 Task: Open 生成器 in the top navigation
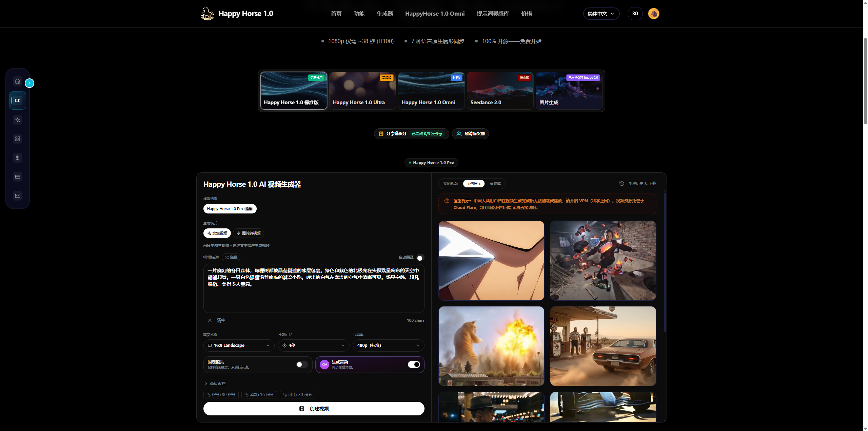pos(385,14)
